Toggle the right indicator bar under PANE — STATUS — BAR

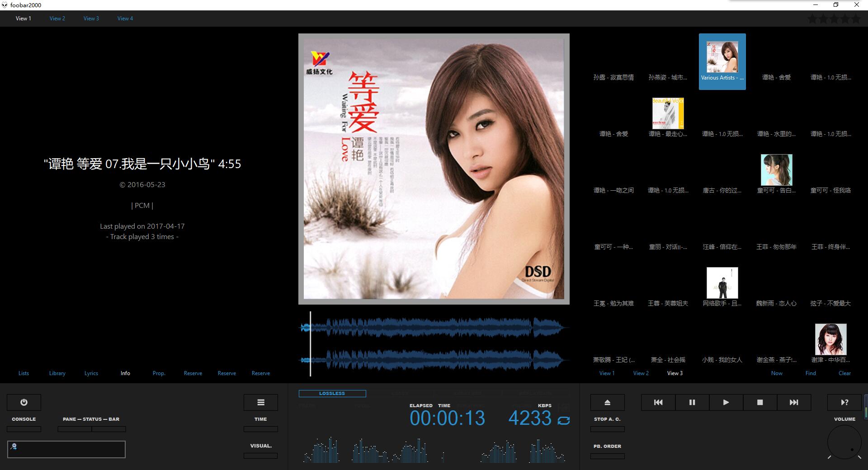coord(108,429)
